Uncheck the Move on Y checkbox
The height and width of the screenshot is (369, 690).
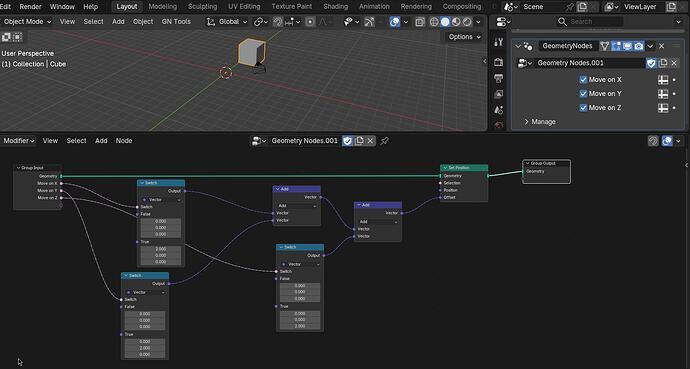(584, 94)
